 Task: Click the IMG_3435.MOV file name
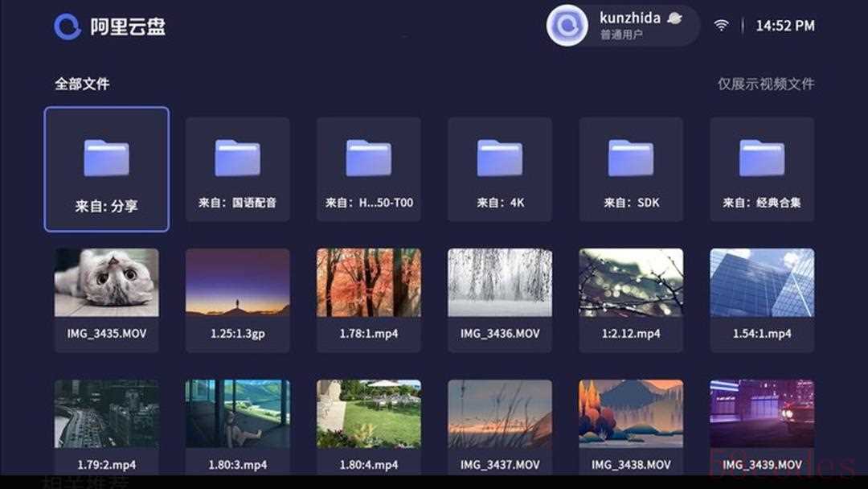click(x=107, y=334)
